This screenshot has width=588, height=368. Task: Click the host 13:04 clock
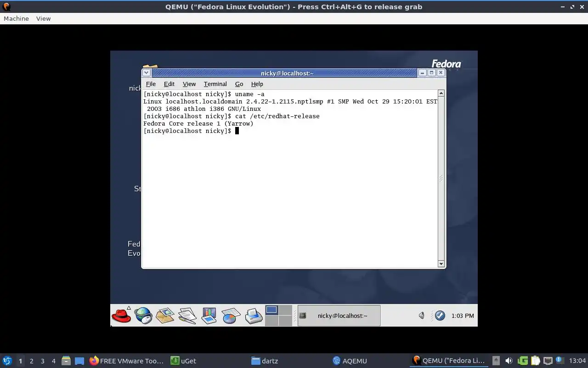577,361
